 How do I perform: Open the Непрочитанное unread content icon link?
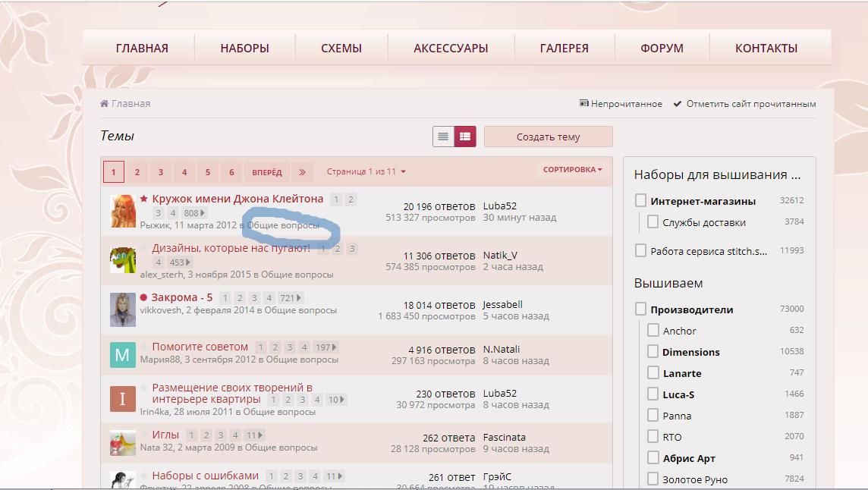[584, 104]
